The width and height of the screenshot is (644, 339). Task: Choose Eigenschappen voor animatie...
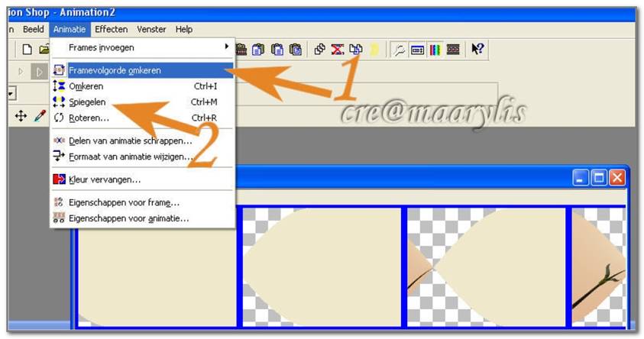tap(142, 218)
